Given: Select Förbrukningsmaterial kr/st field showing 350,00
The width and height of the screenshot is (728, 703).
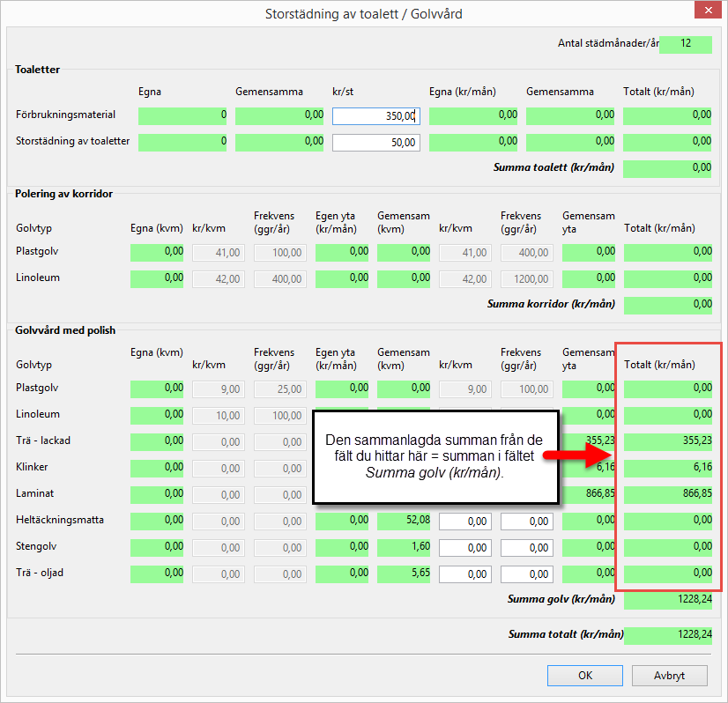Looking at the screenshot, I should (x=376, y=116).
